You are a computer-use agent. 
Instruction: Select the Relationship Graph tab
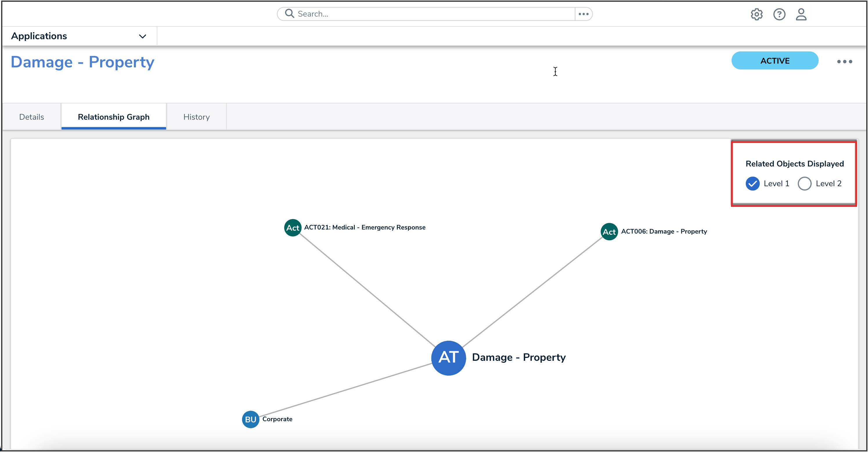click(x=114, y=117)
